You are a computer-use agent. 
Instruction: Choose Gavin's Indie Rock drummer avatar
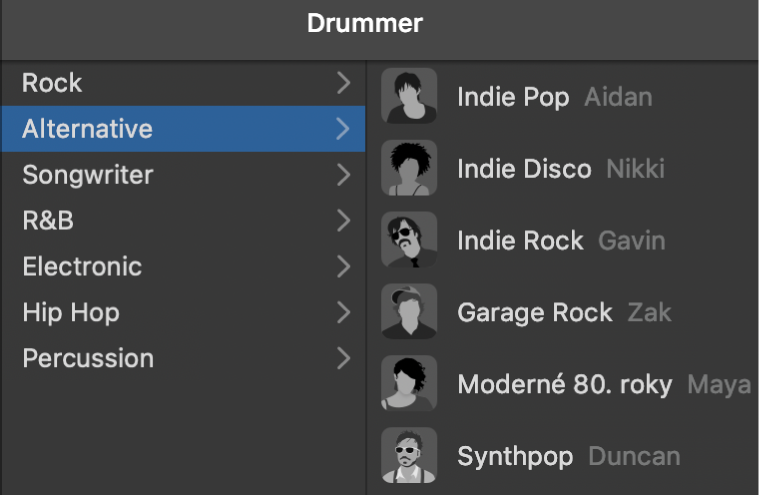pyautogui.click(x=409, y=240)
